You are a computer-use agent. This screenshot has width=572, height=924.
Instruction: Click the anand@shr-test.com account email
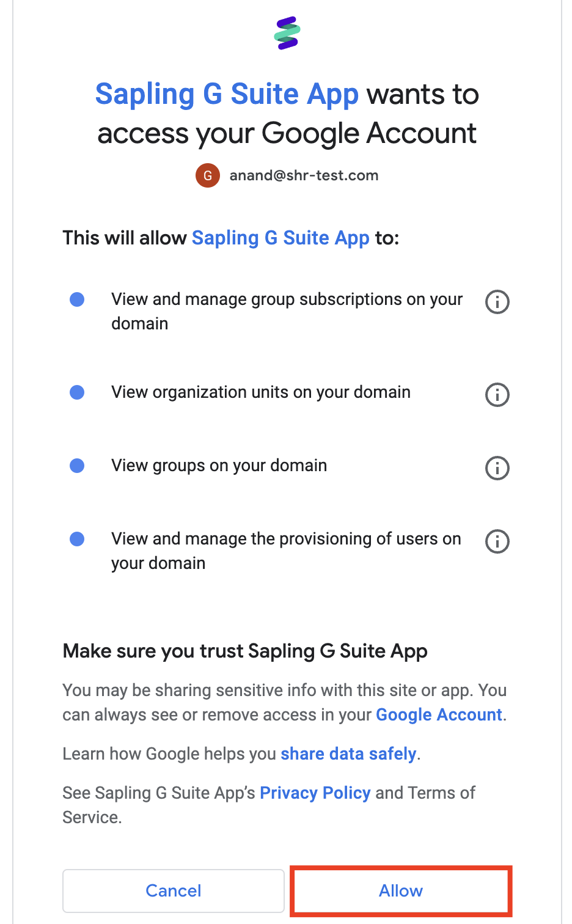click(x=304, y=175)
